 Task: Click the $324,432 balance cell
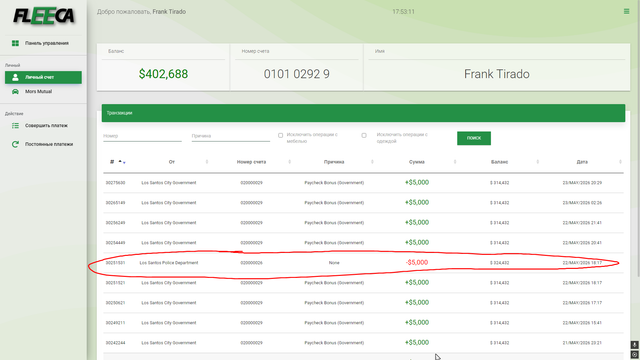500,263
